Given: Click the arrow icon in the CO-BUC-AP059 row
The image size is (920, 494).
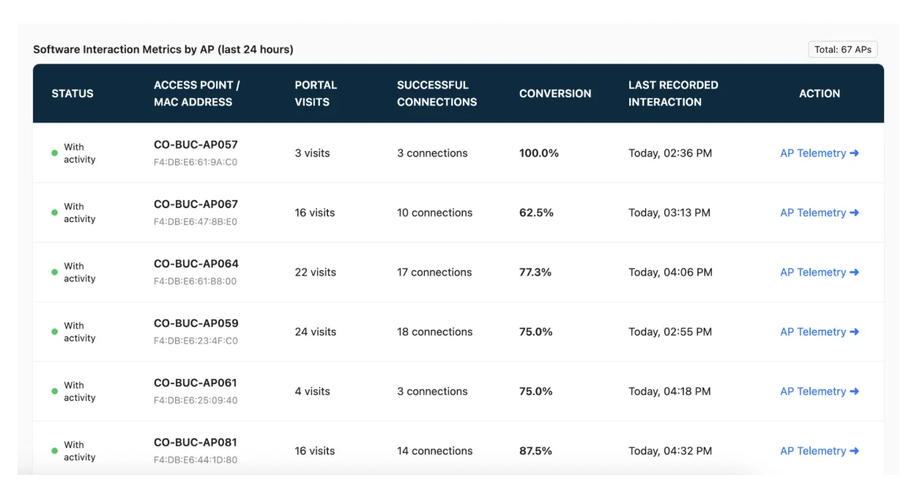Looking at the screenshot, I should [854, 332].
